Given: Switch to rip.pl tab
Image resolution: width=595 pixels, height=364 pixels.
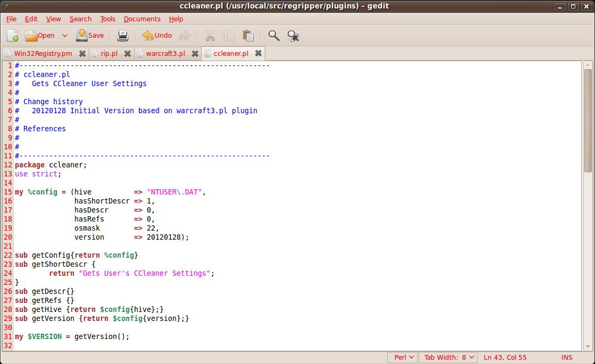Looking at the screenshot, I should pyautogui.click(x=110, y=54).
